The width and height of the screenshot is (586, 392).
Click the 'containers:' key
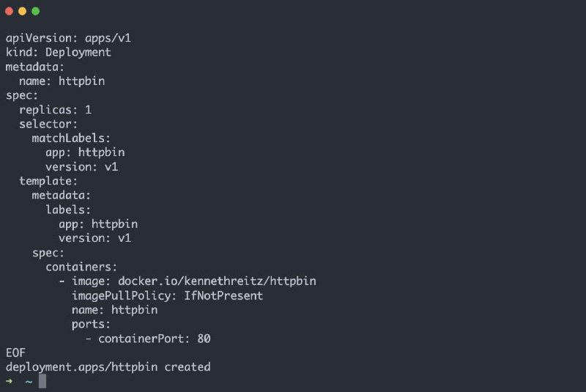81,267
